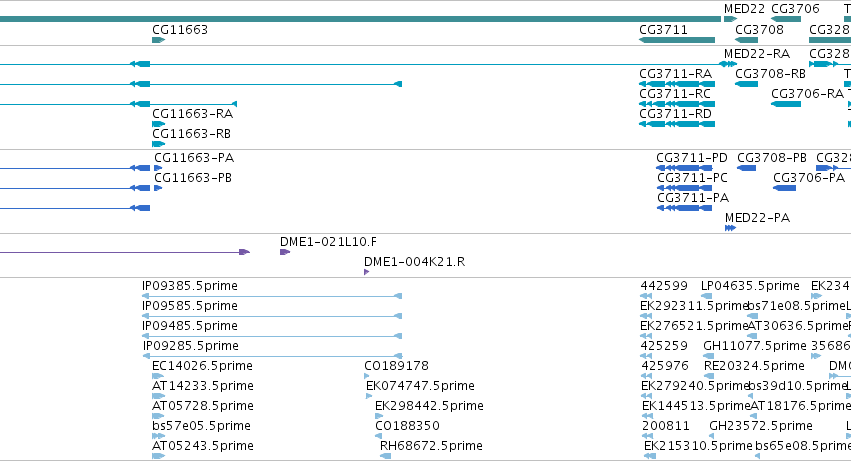Select the CG3708-PB protein bar glyph

[746, 168]
